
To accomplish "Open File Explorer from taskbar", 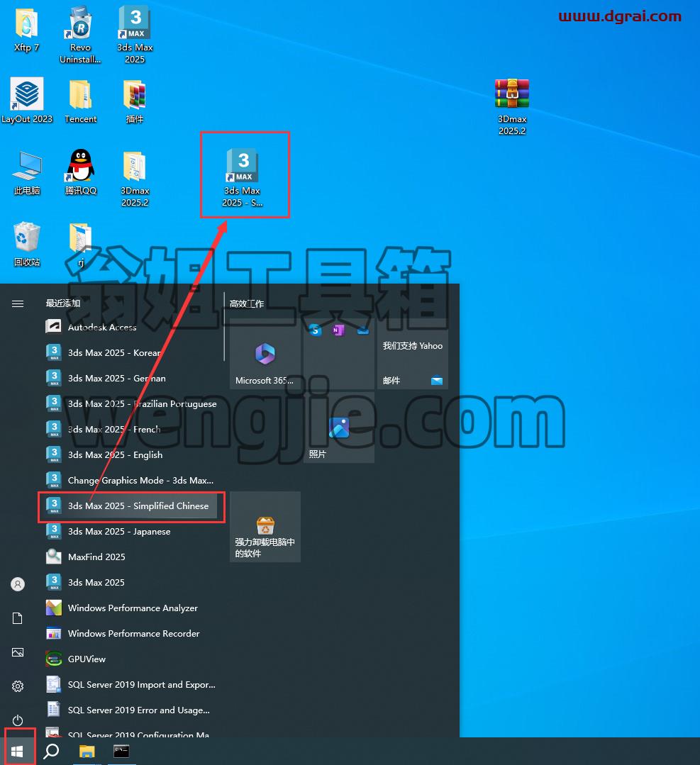I will [87, 751].
